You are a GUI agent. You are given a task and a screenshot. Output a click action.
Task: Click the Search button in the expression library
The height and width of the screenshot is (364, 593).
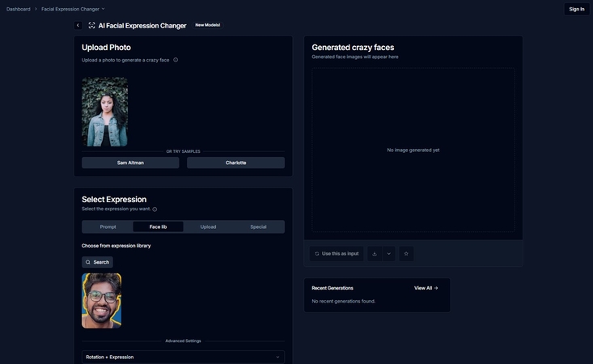point(97,262)
